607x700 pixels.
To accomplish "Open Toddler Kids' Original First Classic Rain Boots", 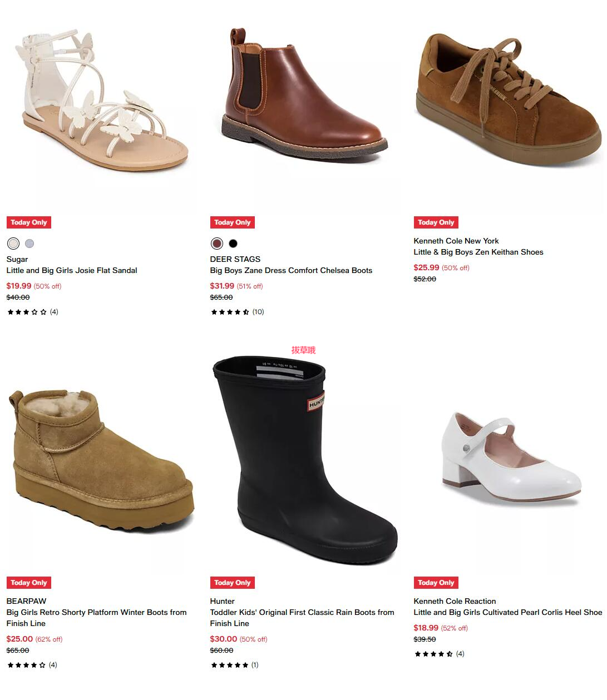I will [302, 618].
